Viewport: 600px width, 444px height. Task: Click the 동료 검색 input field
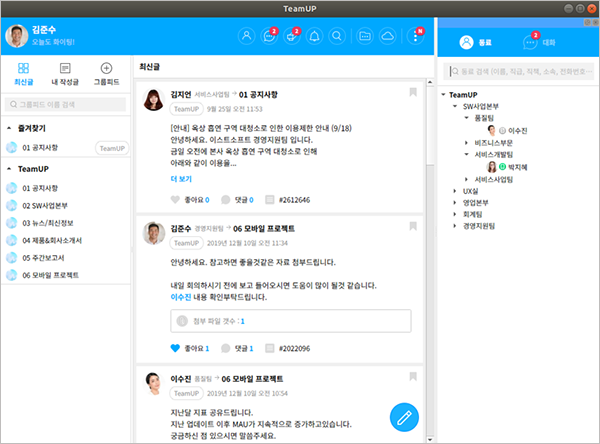[x=519, y=72]
